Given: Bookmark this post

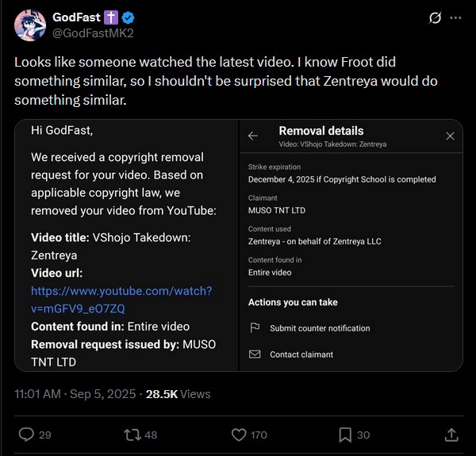Looking at the screenshot, I should coord(346,434).
